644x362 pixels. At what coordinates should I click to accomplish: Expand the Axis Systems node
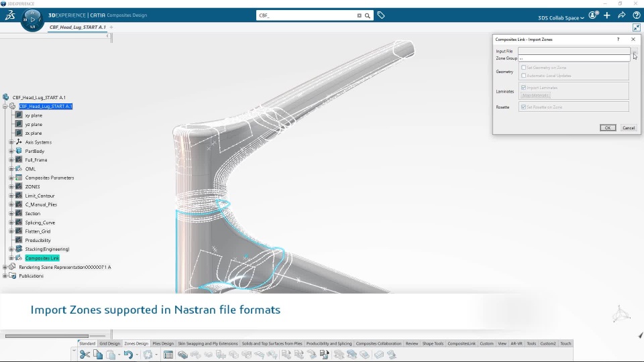(x=11, y=142)
